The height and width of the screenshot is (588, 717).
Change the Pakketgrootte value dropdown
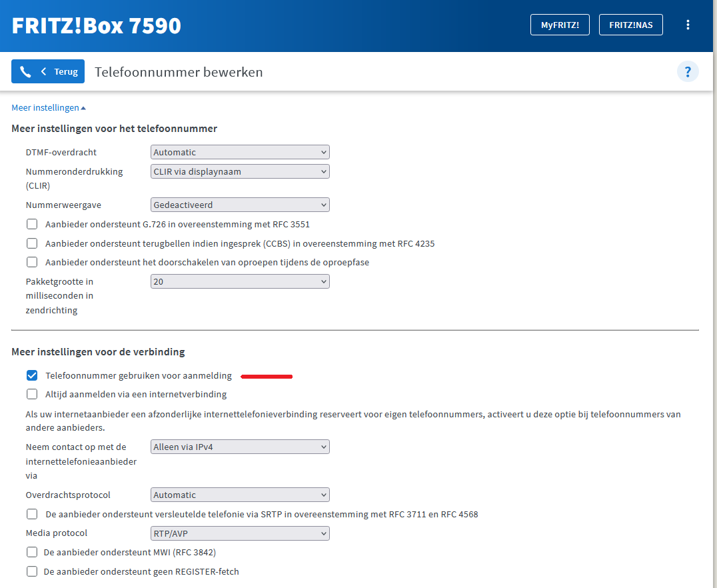coord(240,282)
